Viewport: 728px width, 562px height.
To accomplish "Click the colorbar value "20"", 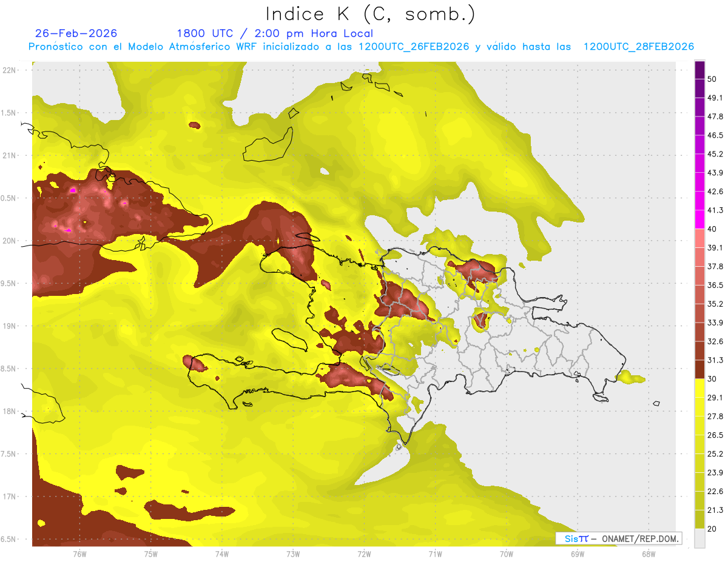I will pyautogui.click(x=712, y=529).
